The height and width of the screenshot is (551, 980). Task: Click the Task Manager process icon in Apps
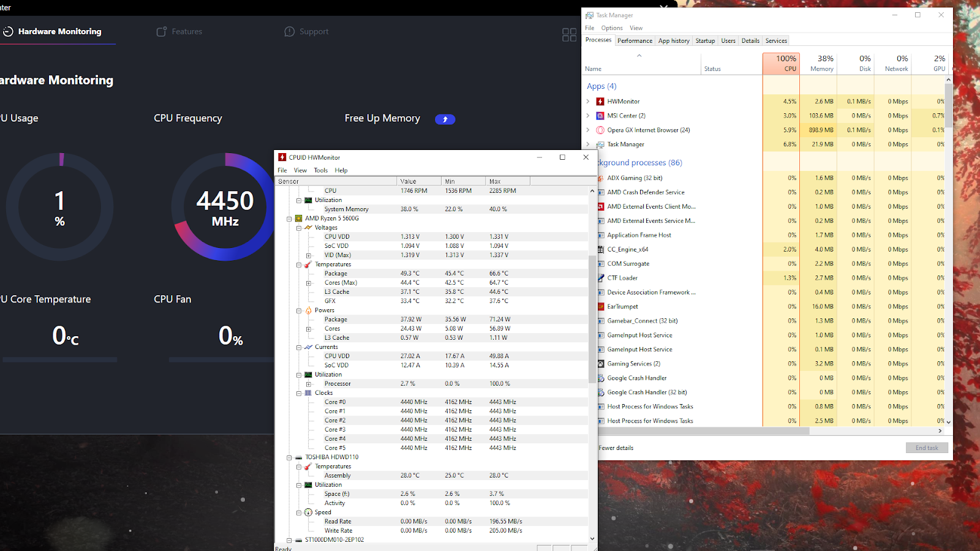[600, 144]
